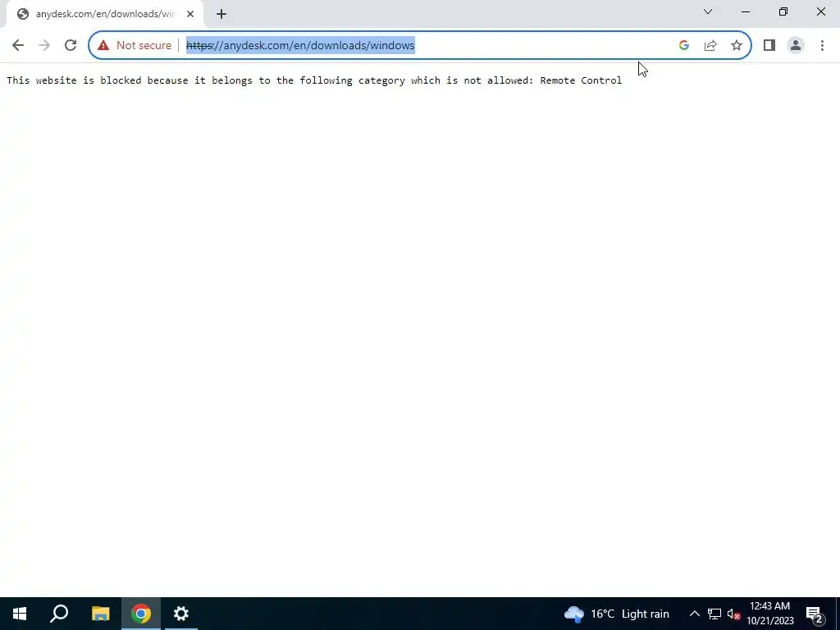Open the notification center icon
840x630 pixels.
coord(815,614)
